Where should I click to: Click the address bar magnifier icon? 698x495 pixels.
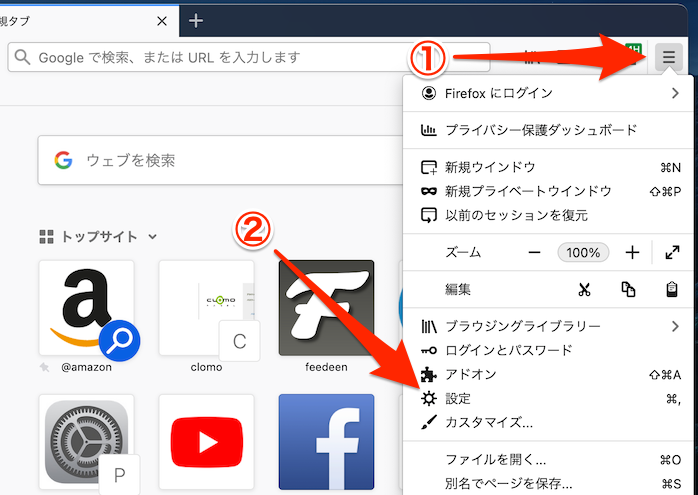tap(22, 57)
